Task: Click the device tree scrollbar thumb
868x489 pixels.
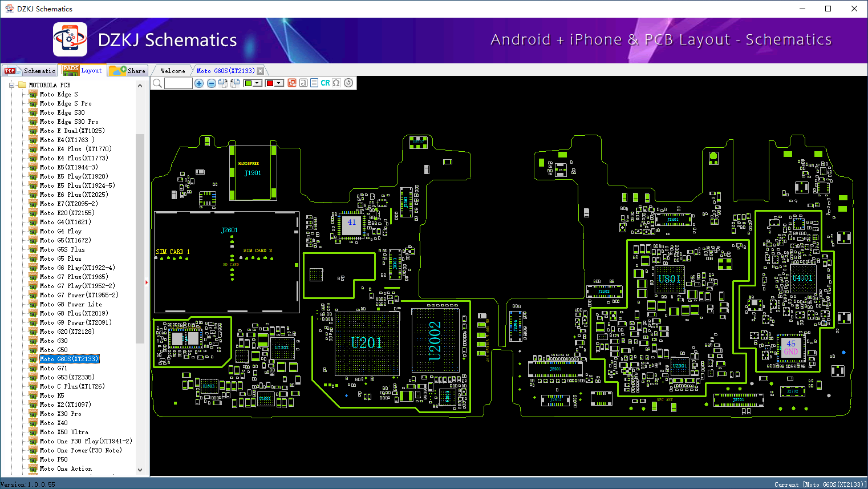Action: (x=140, y=239)
